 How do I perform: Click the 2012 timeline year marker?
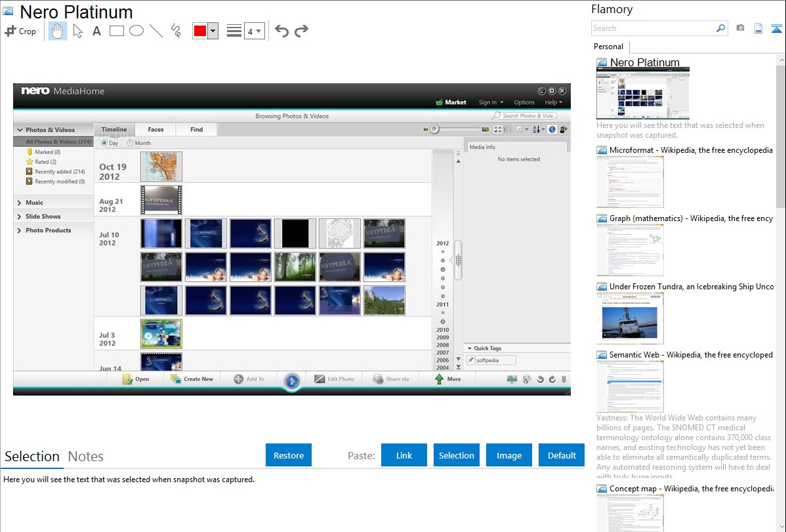coord(443,243)
